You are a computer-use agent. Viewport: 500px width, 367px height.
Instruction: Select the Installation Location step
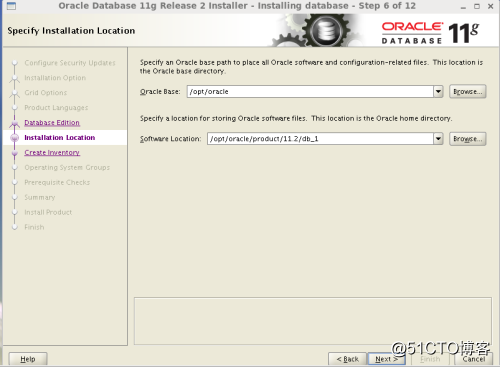tap(60, 137)
